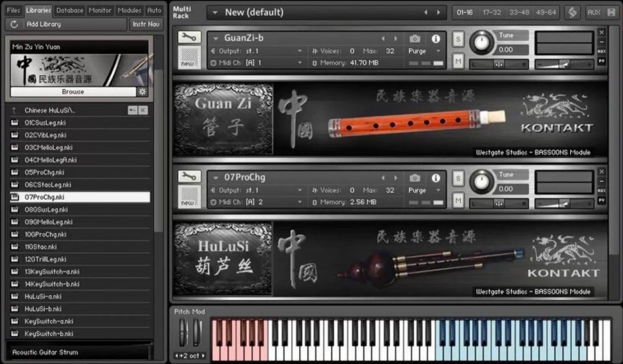Open the Midi Ch dropdown for GuanZi-b
The image size is (623, 364).
coord(300,63)
